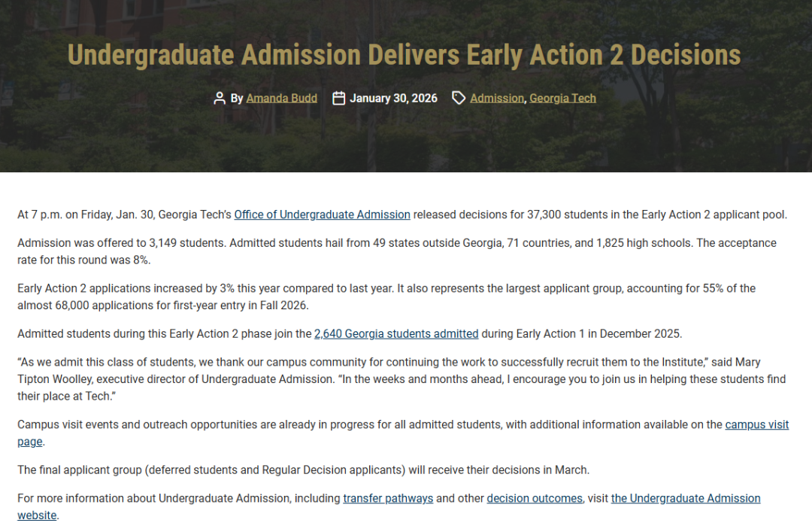
Task: Click the paragraph stating 8% acceptance rate
Action: pyautogui.click(x=397, y=251)
